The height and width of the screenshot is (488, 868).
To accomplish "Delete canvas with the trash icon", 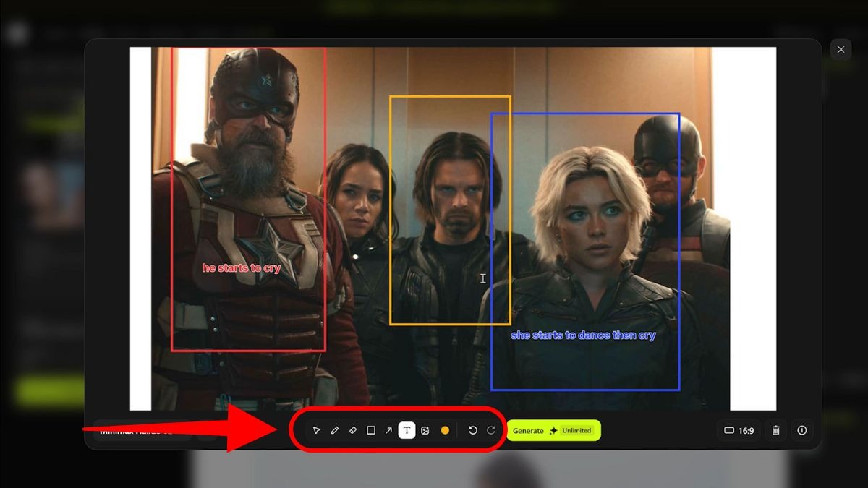I will (776, 431).
